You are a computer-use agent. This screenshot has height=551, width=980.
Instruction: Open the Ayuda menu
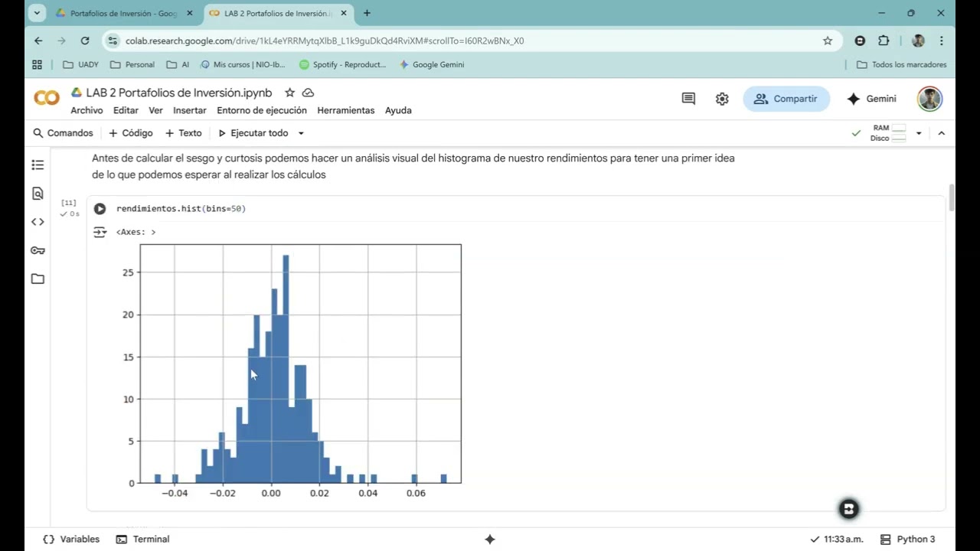[398, 110]
